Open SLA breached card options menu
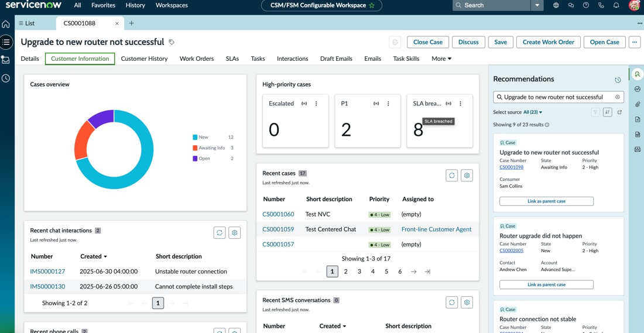This screenshot has height=333, width=644. tap(460, 104)
